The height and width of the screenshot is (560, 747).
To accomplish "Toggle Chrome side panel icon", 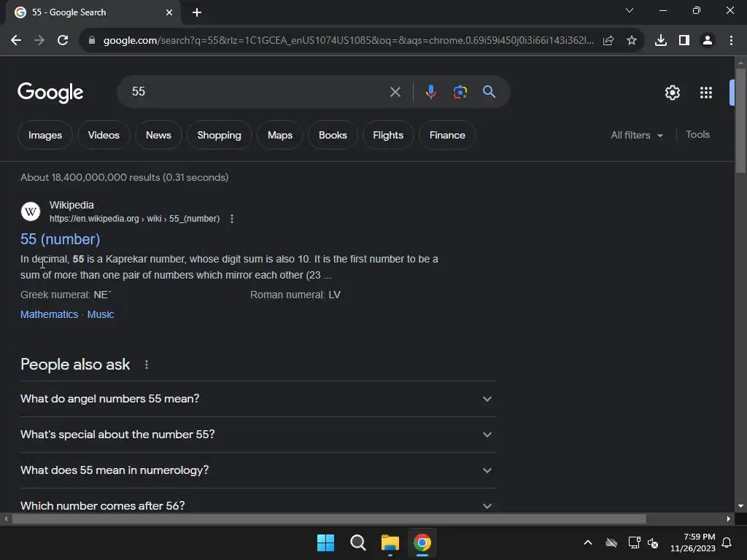I will (684, 41).
